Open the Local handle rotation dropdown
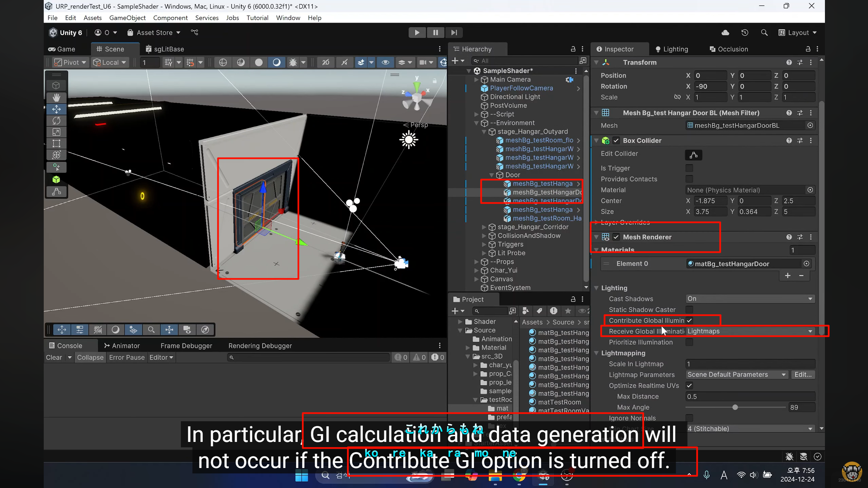 pyautogui.click(x=110, y=62)
